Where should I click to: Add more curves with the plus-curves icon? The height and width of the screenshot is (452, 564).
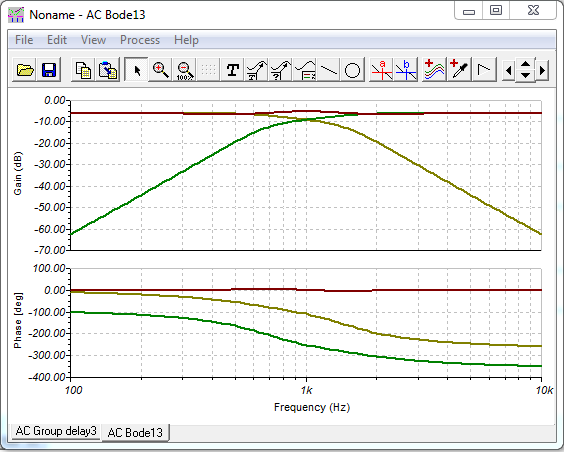click(434, 69)
